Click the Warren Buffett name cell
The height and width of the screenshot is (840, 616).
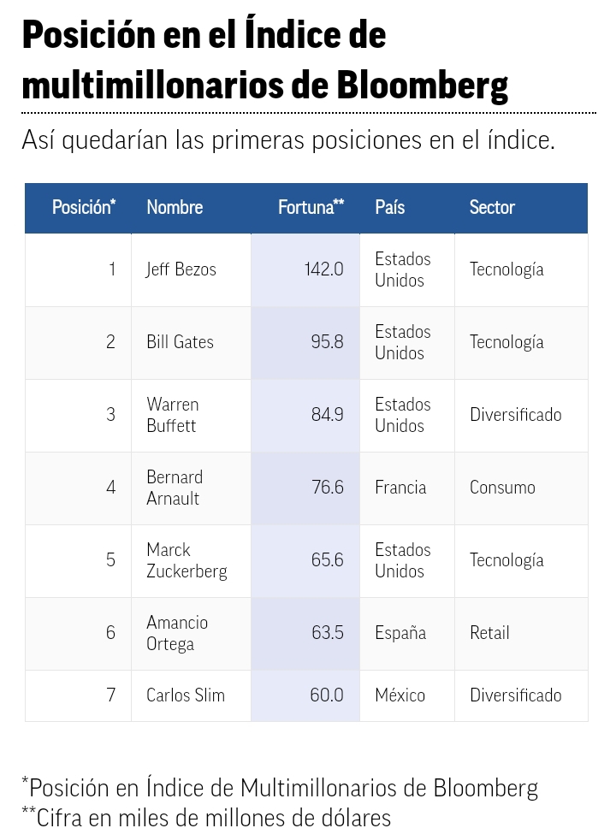172,415
